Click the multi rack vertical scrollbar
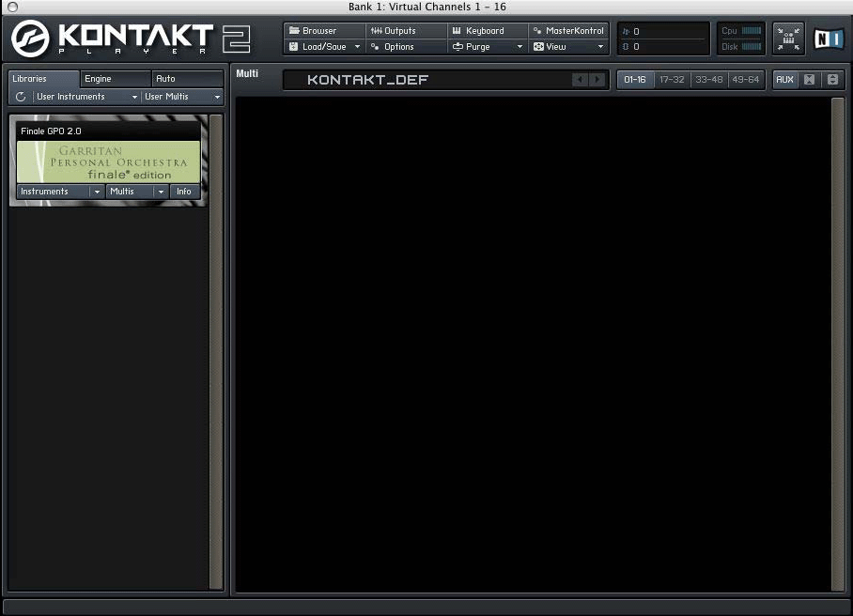 [x=838, y=345]
